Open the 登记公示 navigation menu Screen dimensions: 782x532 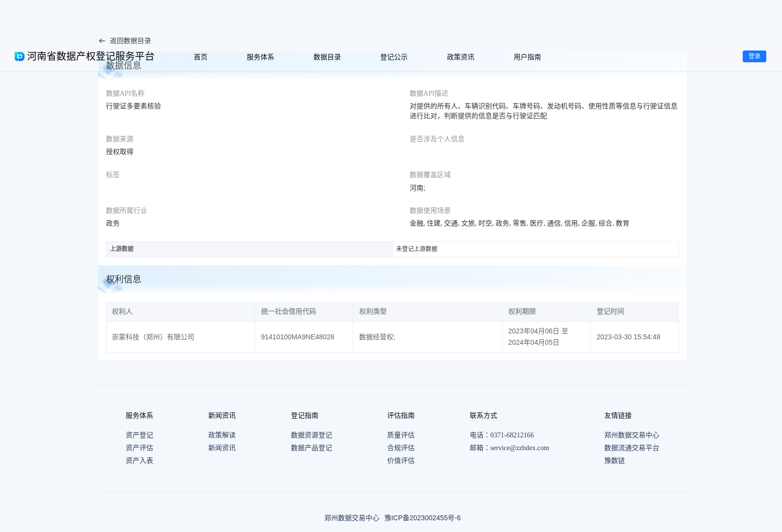coord(394,57)
